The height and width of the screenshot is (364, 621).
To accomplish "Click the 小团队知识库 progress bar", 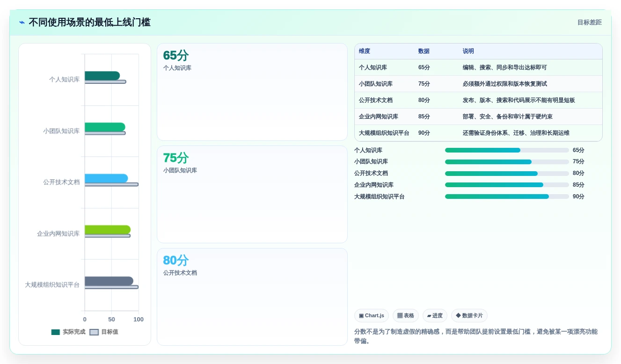I will (507, 161).
